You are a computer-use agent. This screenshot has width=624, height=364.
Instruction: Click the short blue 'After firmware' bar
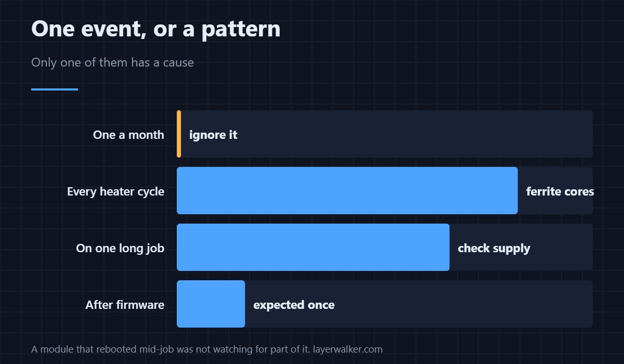(211, 304)
